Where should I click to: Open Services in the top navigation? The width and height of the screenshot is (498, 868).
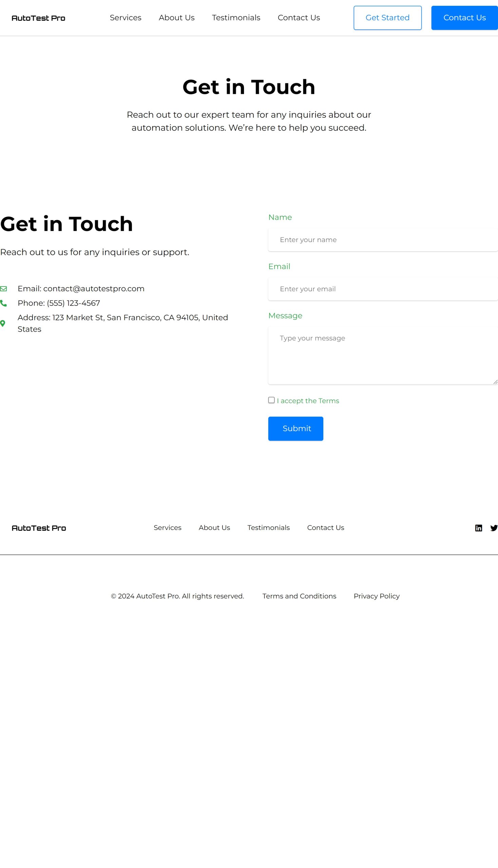coord(126,18)
